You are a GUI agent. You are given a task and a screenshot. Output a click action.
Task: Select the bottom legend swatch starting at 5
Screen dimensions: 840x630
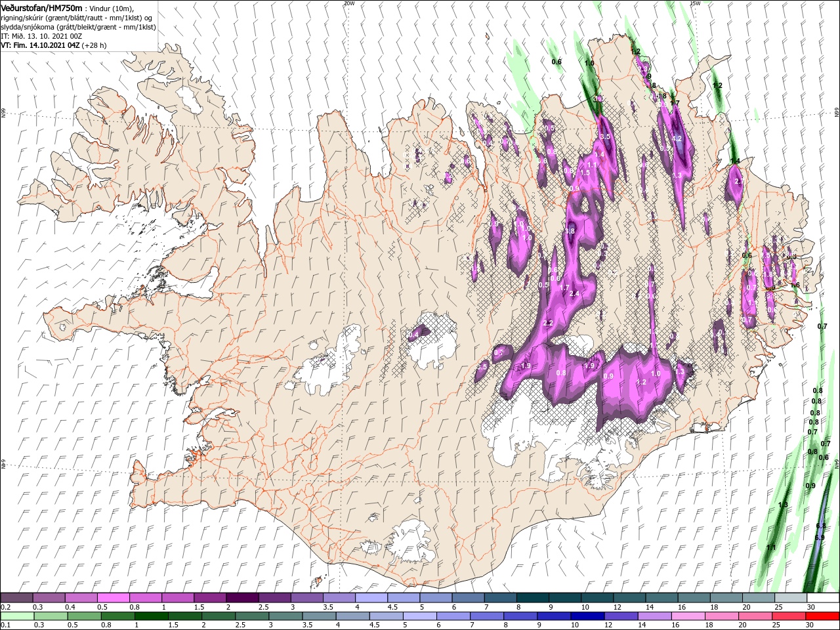[x=419, y=616]
